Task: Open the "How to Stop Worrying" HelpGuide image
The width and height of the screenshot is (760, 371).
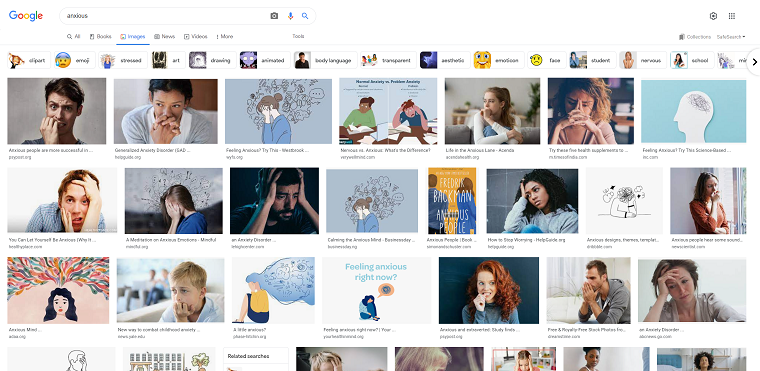Action: point(532,201)
